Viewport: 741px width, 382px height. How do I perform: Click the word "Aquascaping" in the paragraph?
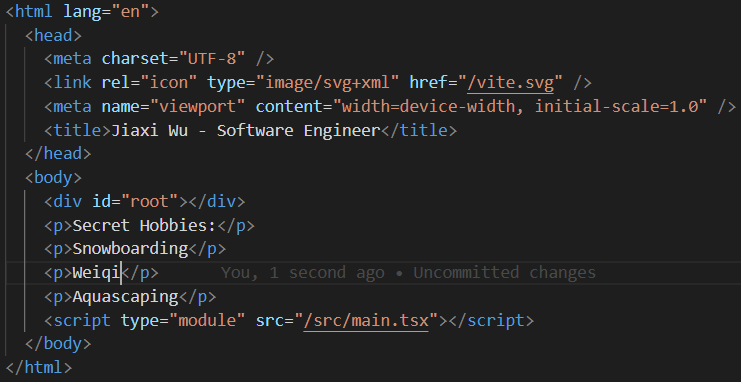[125, 297]
